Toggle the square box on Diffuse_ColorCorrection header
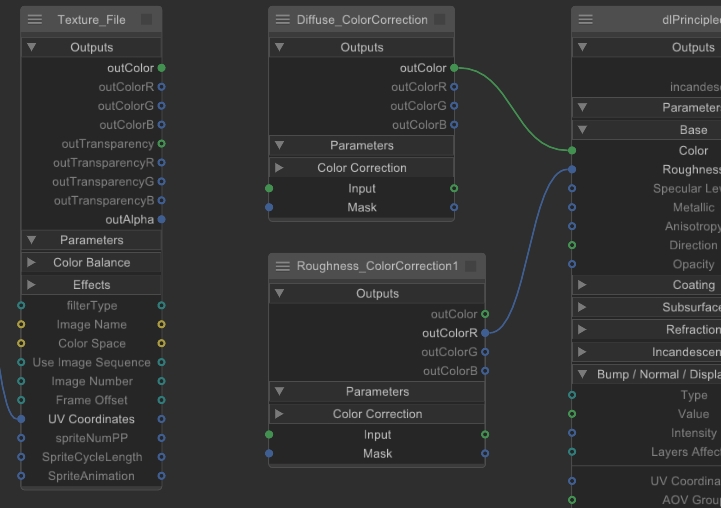 [x=440, y=20]
